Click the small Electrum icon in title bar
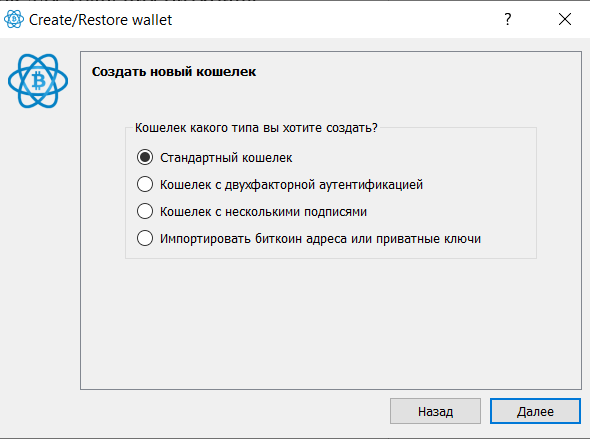Image resolution: width=590 pixels, height=439 pixels. [14, 19]
